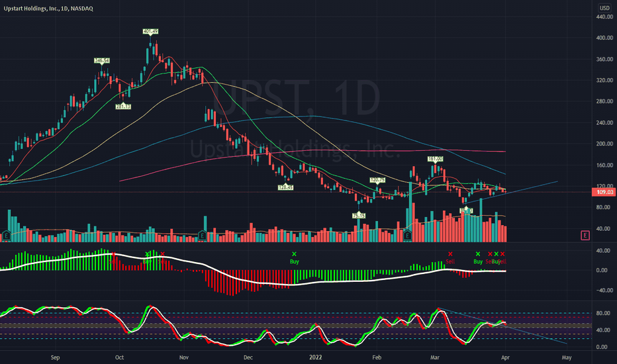Click the 346.54 high label
Image resolution: width=617 pixels, height=364 pixels.
(101, 61)
